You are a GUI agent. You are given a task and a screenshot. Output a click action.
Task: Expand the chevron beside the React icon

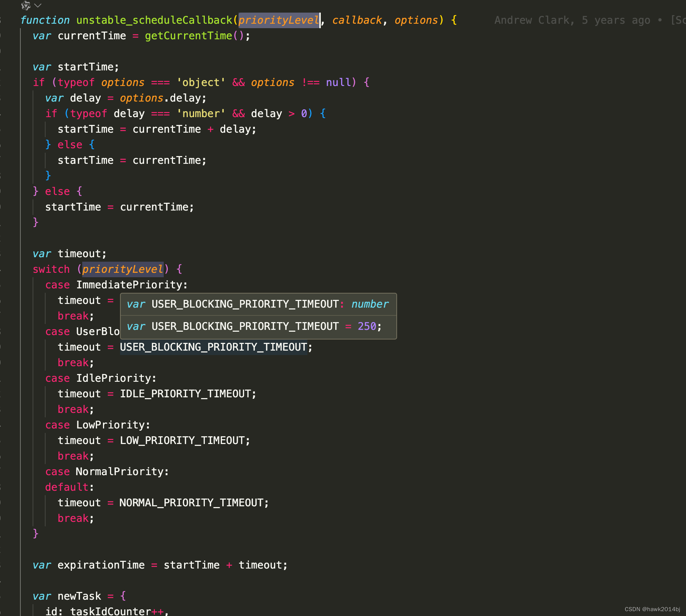(x=37, y=6)
